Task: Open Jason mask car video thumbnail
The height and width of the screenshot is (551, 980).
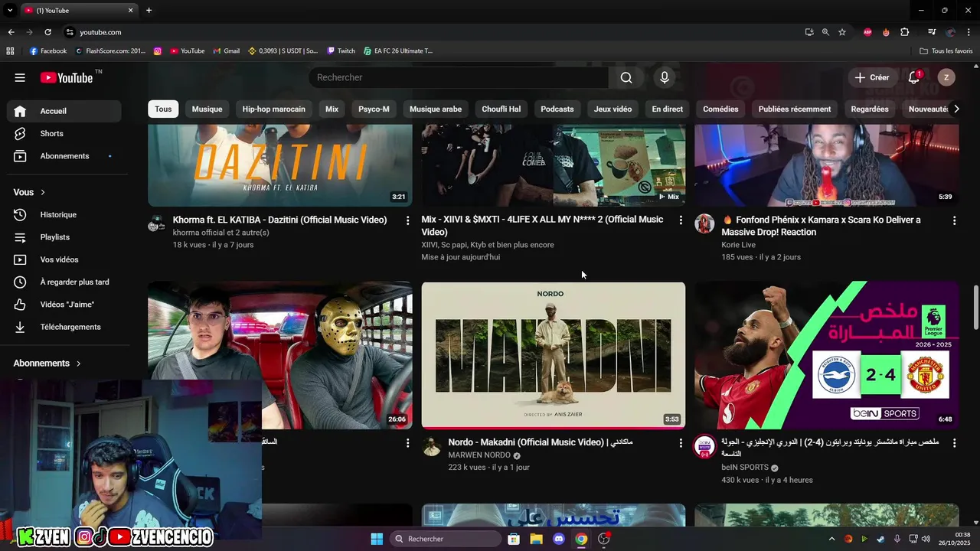Action: point(280,355)
